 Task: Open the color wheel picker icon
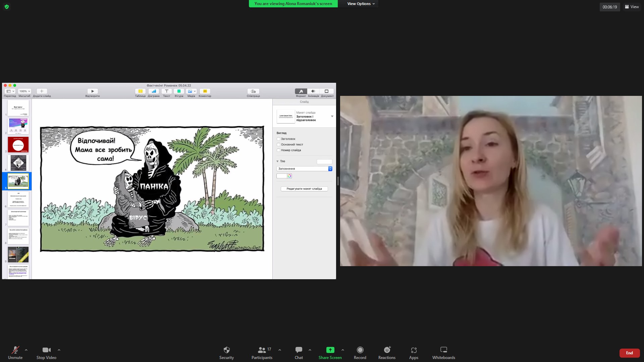pos(289,176)
